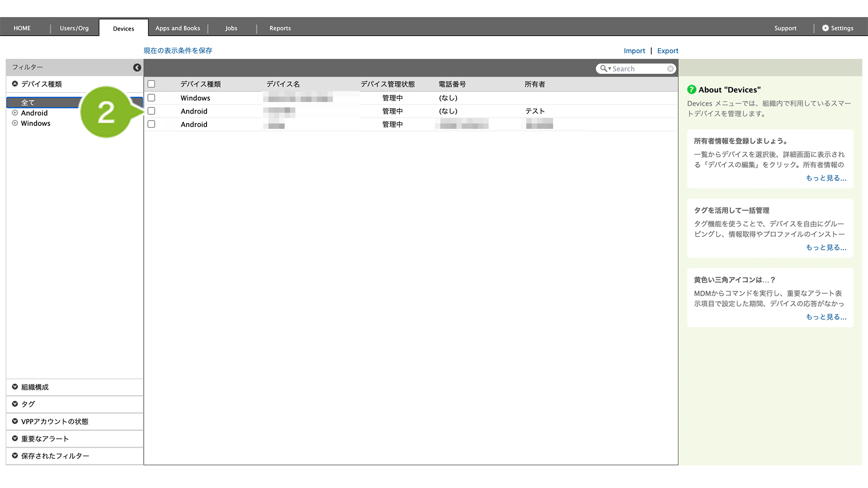Image resolution: width=868 pixels, height=488 pixels.
Task: Select the Android filter radio button
Action: (x=15, y=113)
